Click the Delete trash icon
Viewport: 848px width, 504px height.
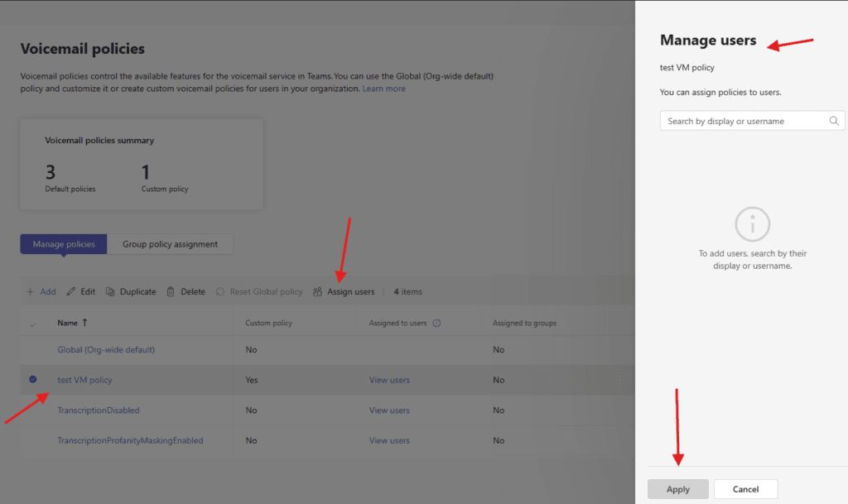point(171,292)
